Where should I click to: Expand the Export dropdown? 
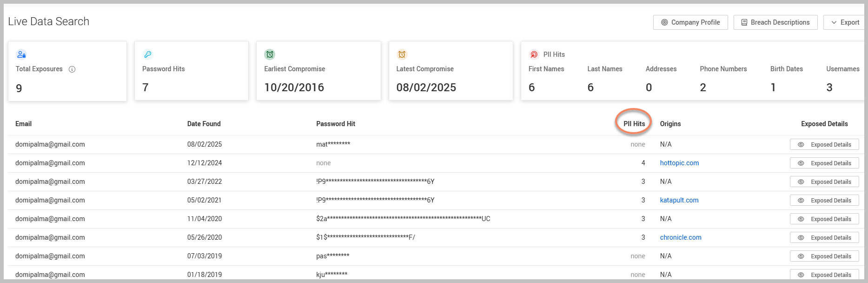pyautogui.click(x=844, y=22)
